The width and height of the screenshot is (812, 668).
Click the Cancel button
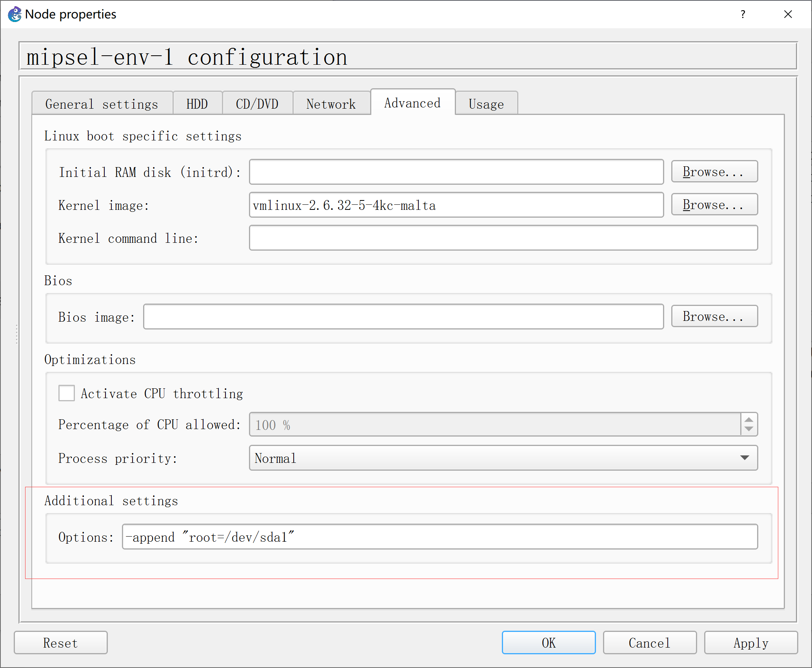pyautogui.click(x=649, y=643)
